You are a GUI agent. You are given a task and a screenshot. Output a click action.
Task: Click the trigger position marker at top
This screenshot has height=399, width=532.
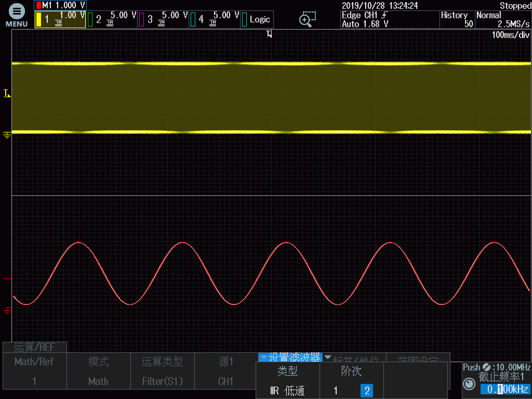point(269,35)
